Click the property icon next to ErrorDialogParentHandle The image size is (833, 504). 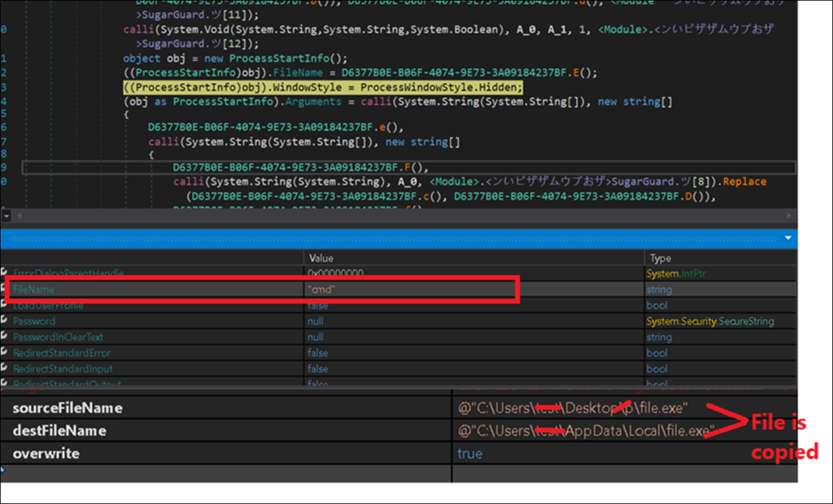coord(5,273)
